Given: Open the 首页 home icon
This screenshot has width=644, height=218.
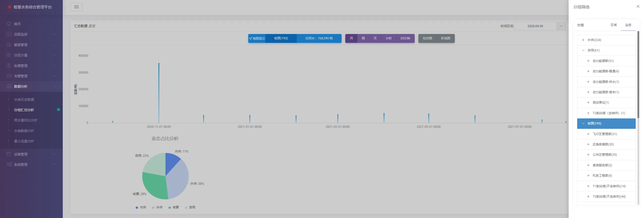Looking at the screenshot, I should pyautogui.click(x=9, y=24).
